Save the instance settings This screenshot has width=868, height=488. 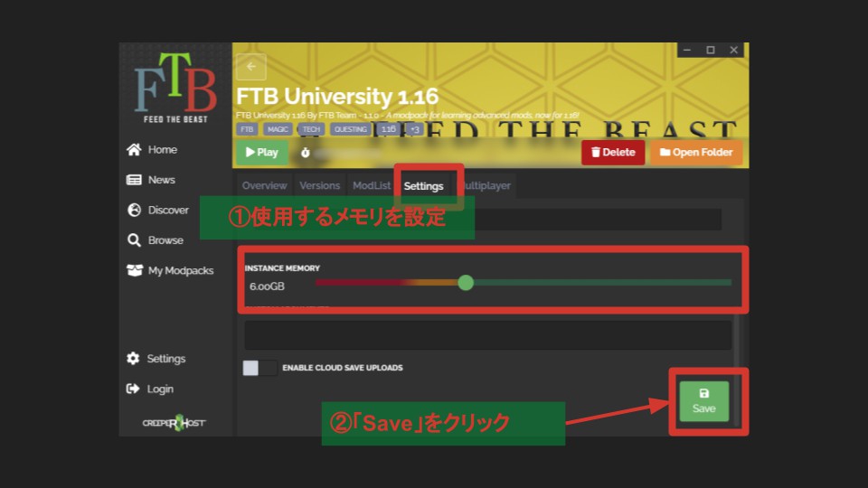pos(703,401)
